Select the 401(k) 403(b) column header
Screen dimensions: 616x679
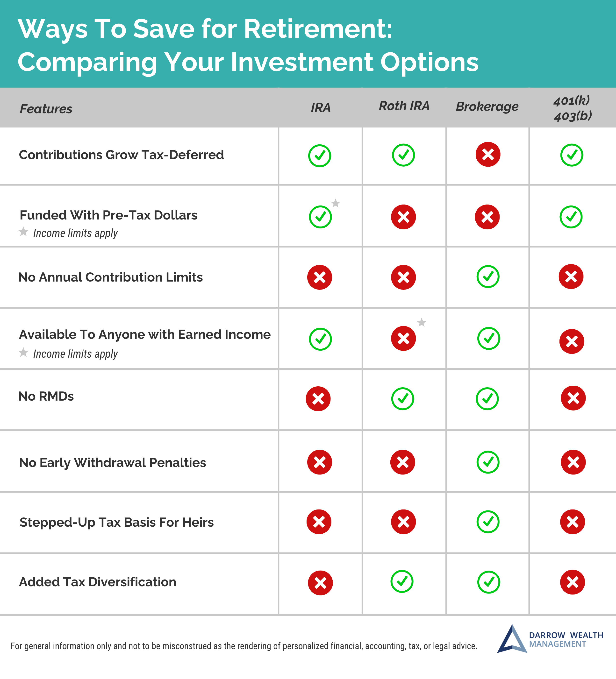[572, 108]
